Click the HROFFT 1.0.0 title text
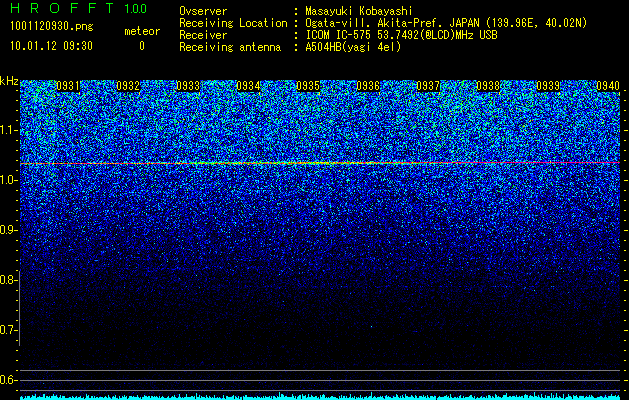Image resolution: width=629 pixels, height=400 pixels. click(x=79, y=8)
